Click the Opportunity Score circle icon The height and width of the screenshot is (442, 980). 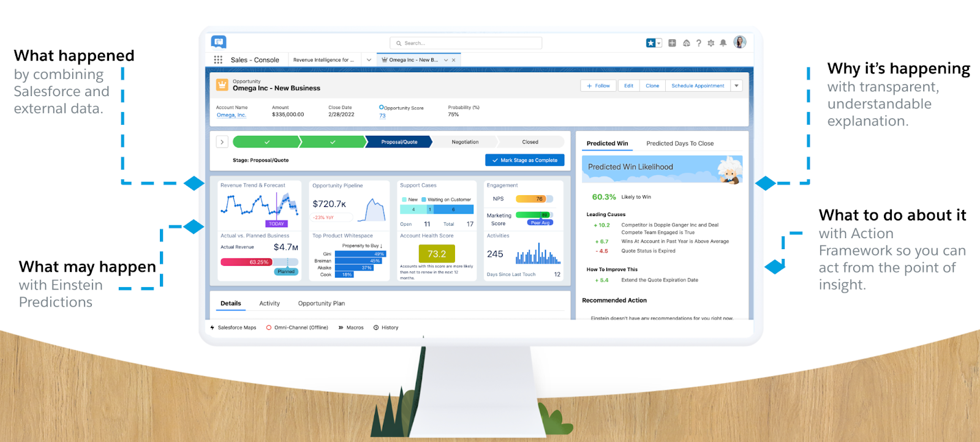click(x=382, y=107)
